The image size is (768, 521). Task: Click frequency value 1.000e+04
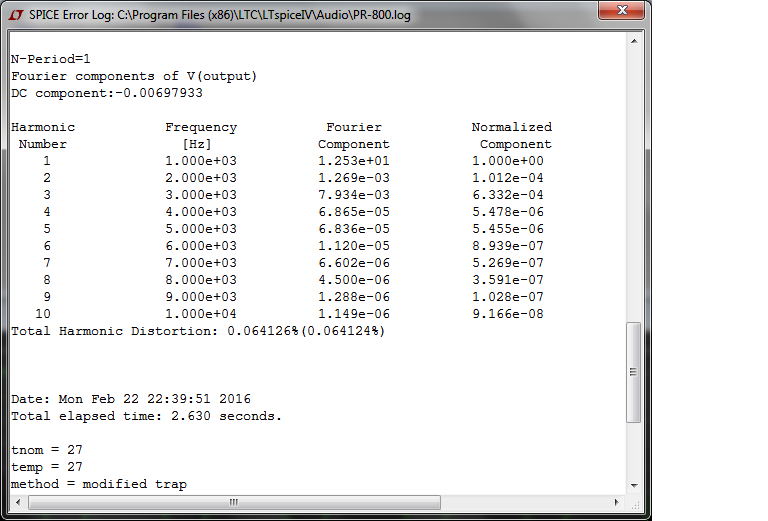(x=201, y=314)
